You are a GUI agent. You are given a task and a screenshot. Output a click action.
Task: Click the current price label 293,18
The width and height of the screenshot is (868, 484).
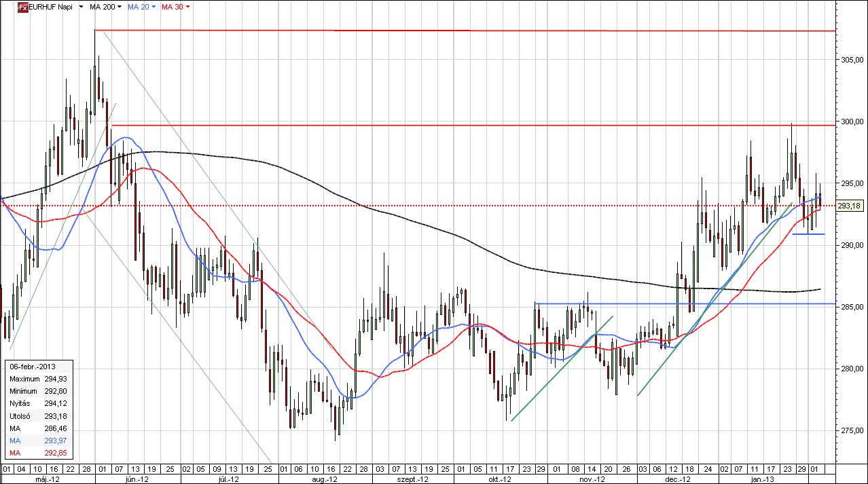(850, 206)
